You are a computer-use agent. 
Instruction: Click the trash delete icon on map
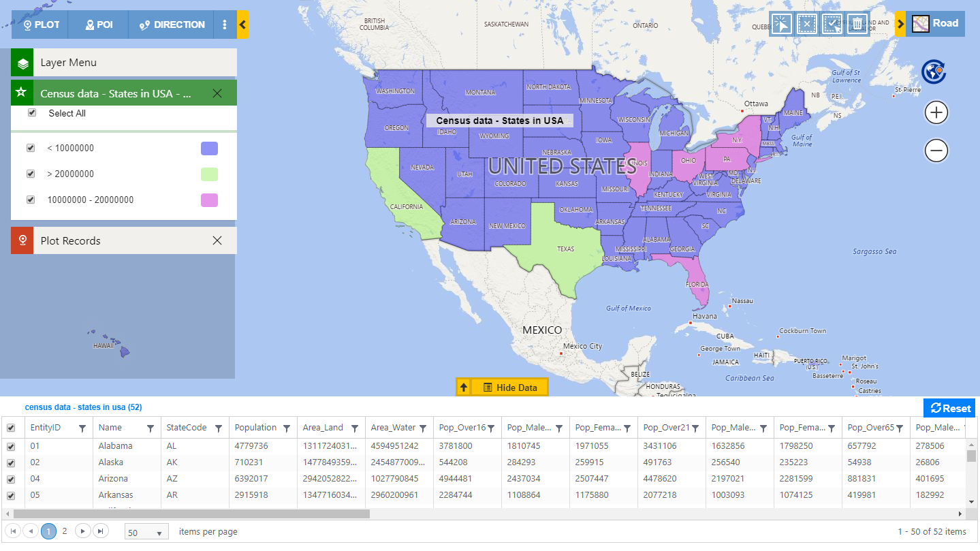click(x=857, y=24)
